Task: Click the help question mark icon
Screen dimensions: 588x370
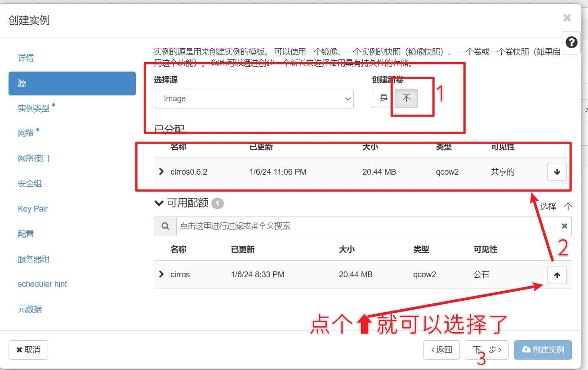Action: click(571, 43)
